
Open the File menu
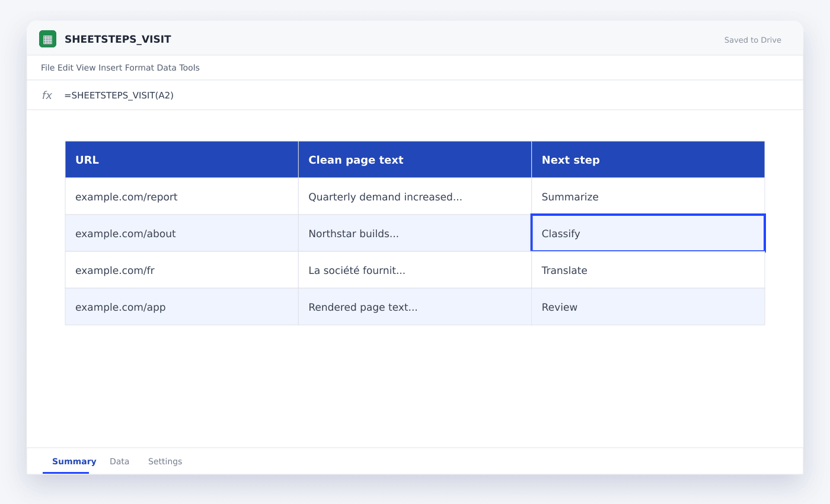click(x=47, y=68)
